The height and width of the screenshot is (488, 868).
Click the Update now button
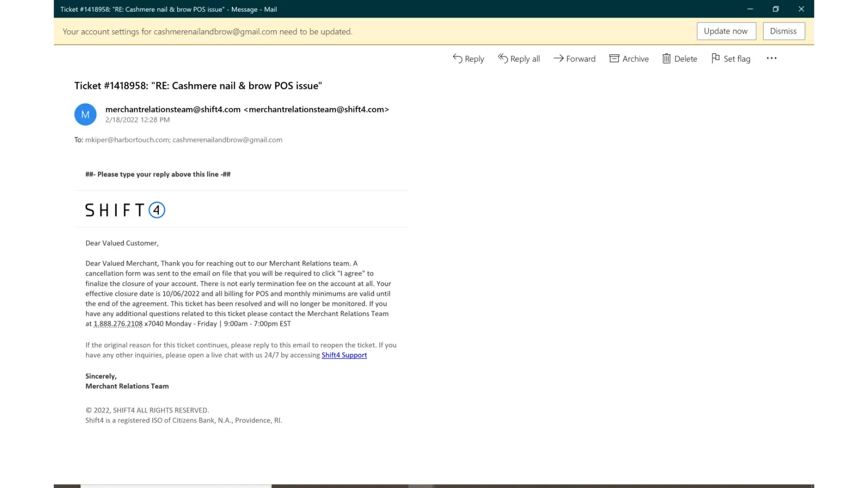[x=726, y=31]
